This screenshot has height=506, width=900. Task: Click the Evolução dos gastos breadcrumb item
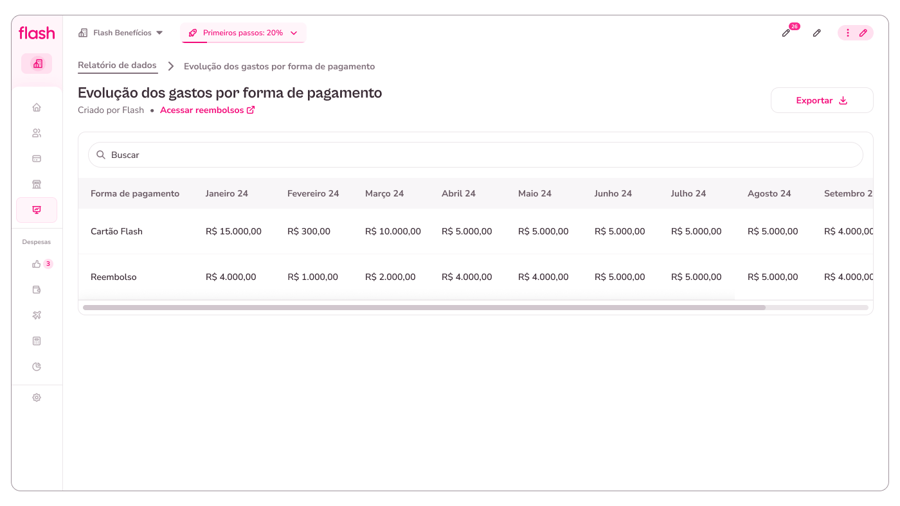pyautogui.click(x=279, y=67)
